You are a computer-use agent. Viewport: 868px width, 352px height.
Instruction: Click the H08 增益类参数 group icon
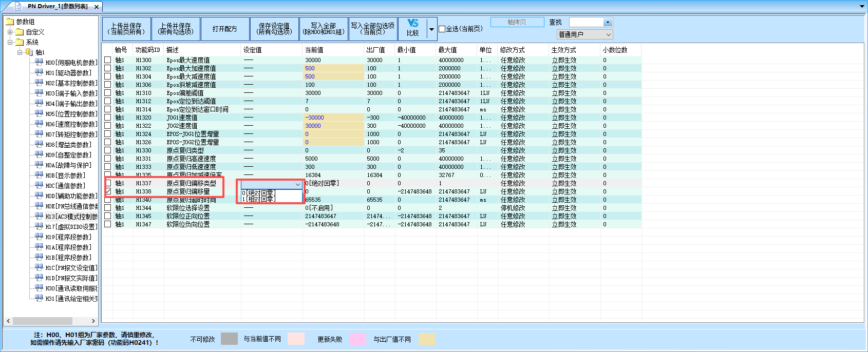click(39, 144)
